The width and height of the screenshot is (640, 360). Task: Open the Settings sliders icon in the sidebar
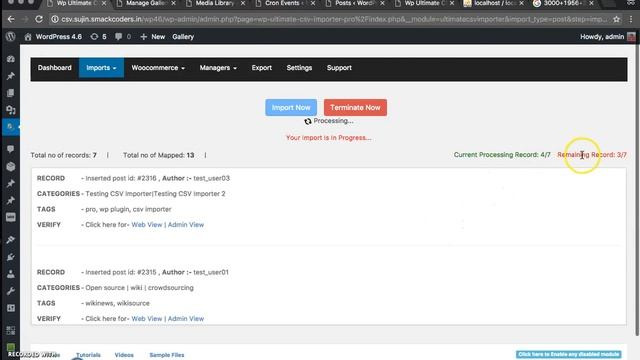[x=11, y=308]
